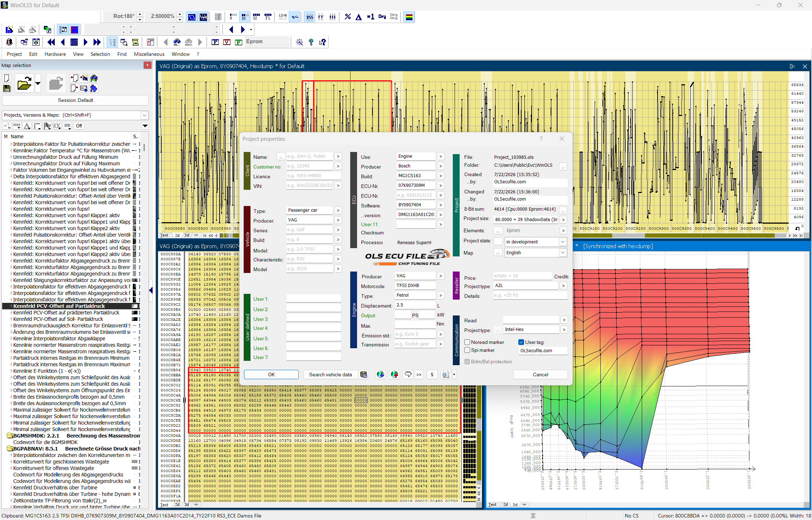Click the globe upload icon in dialog

point(394,375)
